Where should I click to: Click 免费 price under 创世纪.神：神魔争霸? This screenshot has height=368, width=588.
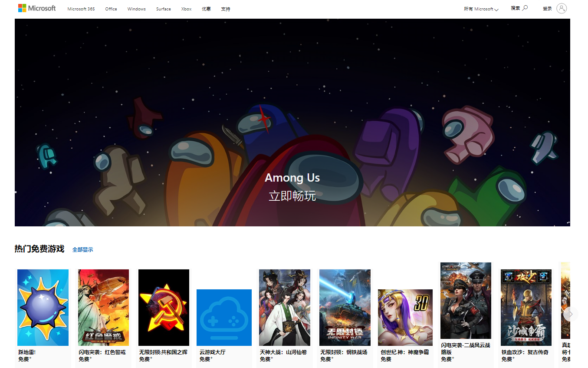[386, 359]
